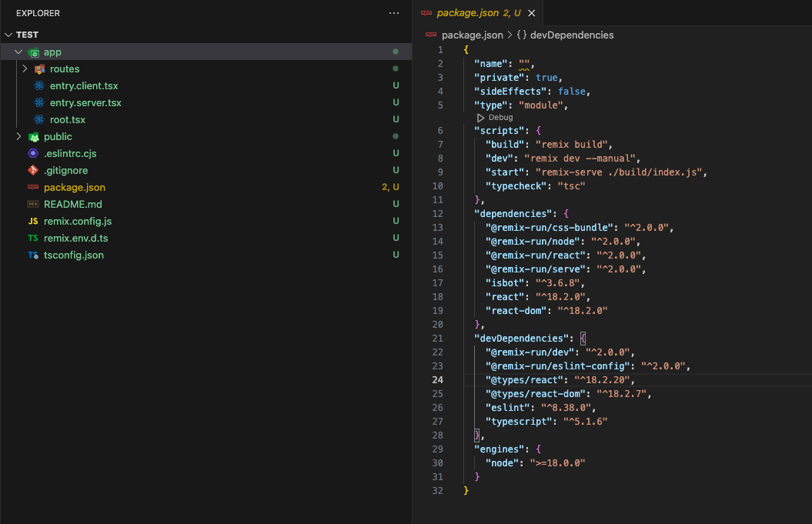Switch to the package.json editor tab
Viewport: 812px width, 524px height.
tap(479, 13)
